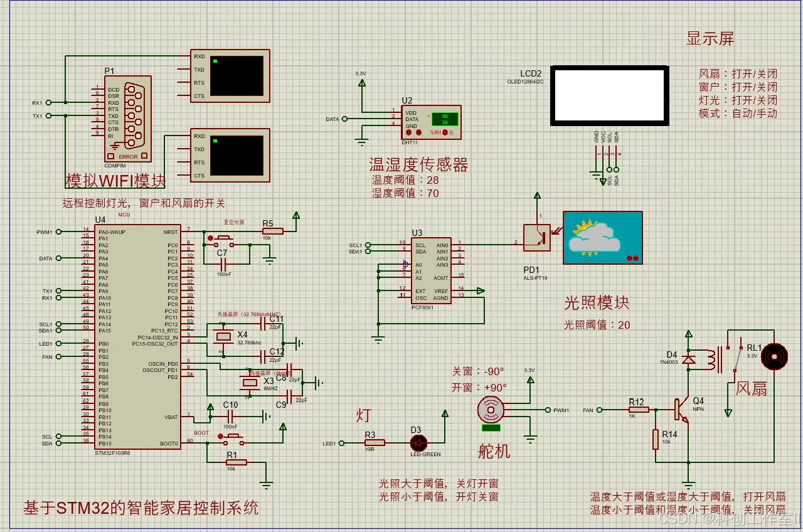Select the green LED D3
This screenshot has height=532, width=803.
pos(418,444)
